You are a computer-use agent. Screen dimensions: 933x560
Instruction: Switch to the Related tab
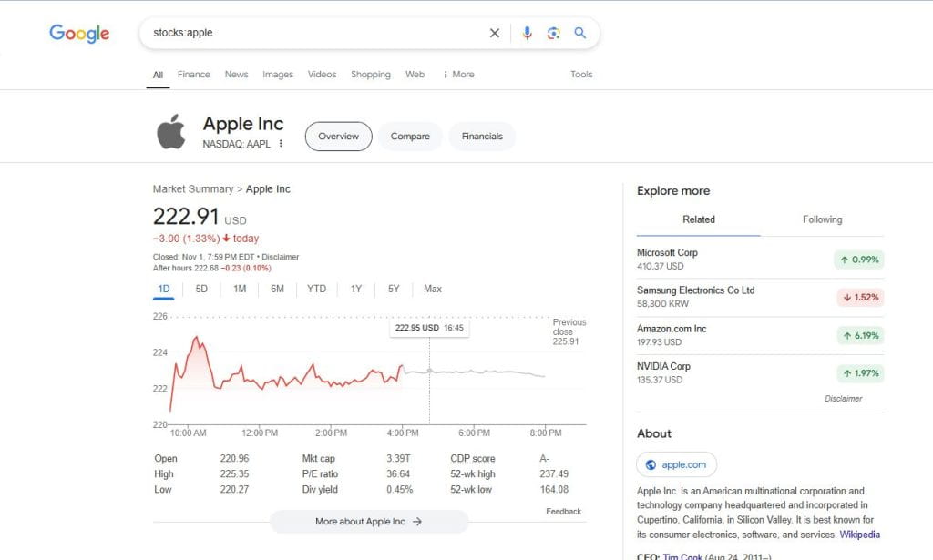(x=699, y=219)
